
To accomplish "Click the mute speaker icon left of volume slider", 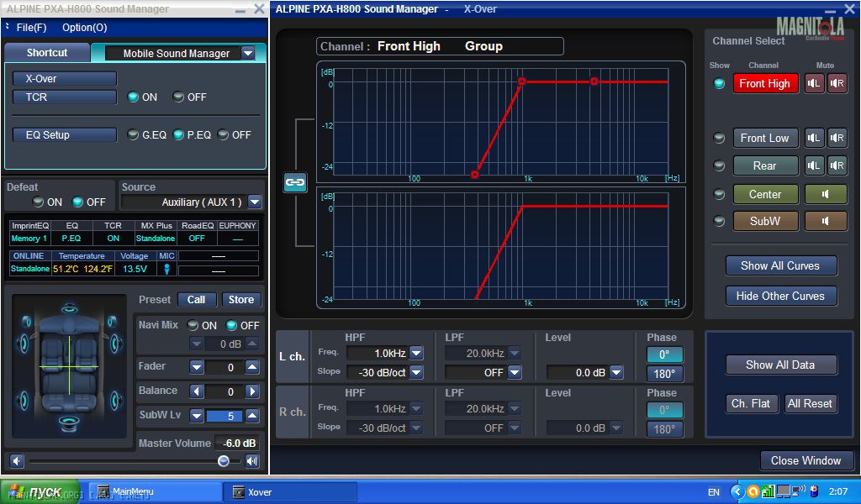I will coord(17,461).
